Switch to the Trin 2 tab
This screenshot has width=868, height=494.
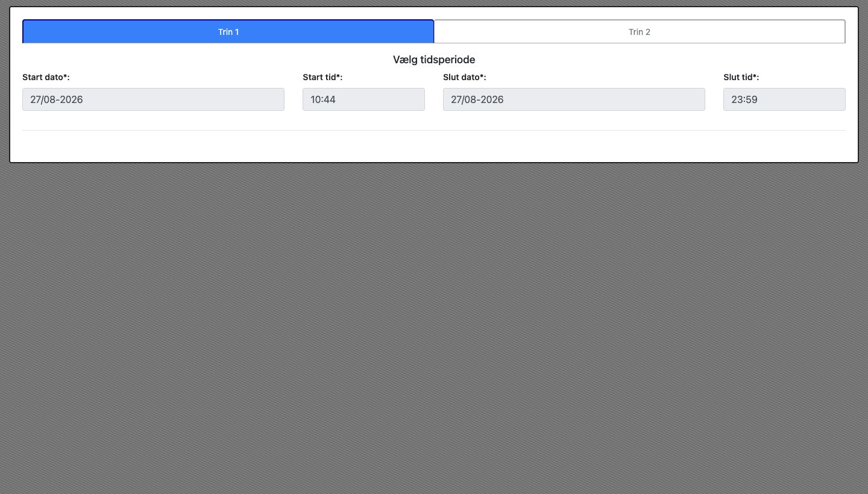(640, 32)
